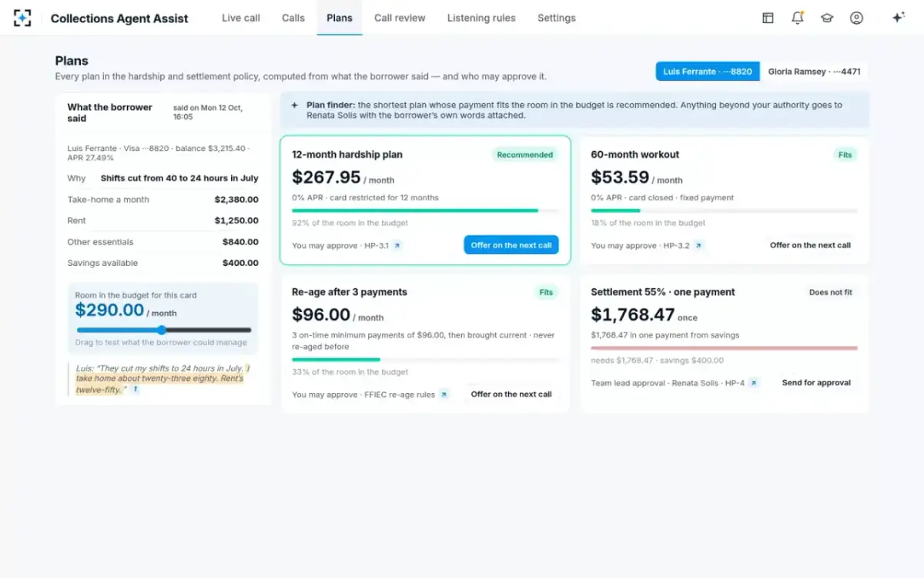Open HP-3.1 policy link arrow icon
Screen dimensions: 924x578
point(397,246)
